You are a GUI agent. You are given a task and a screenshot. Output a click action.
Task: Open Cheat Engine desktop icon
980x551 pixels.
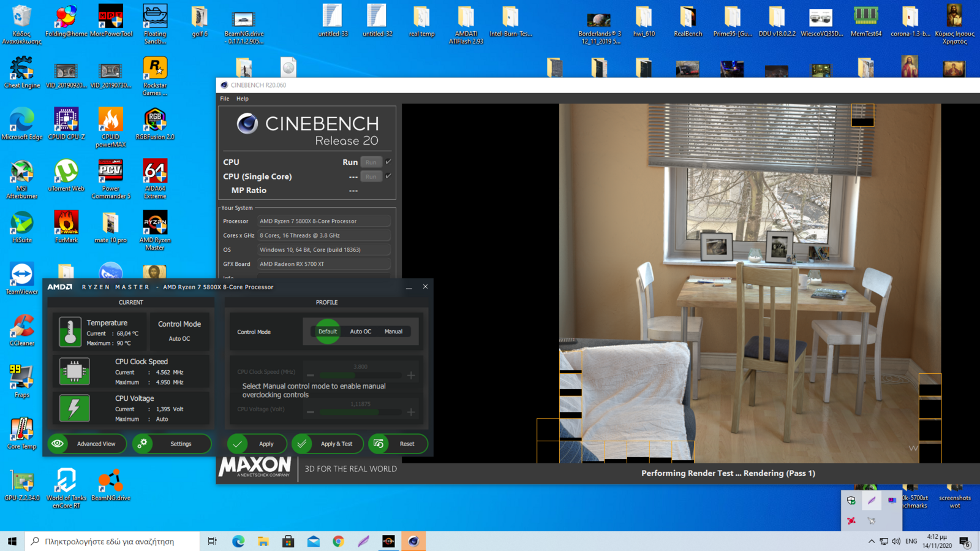click(x=22, y=72)
